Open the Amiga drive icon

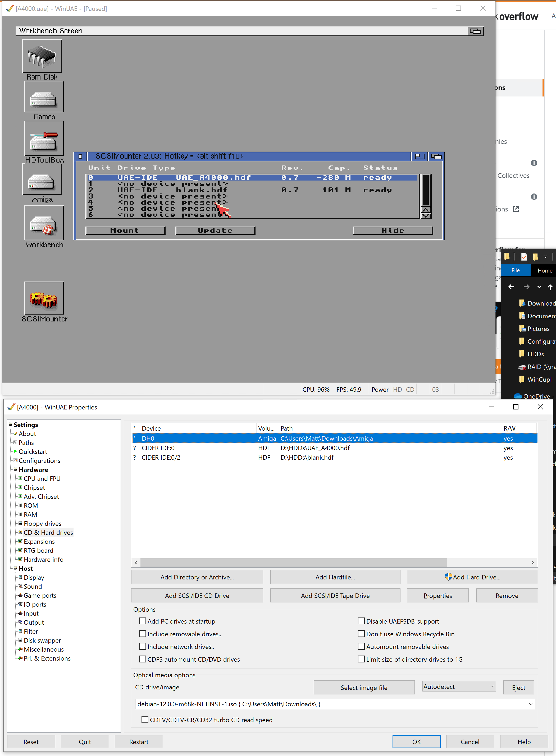tap(42, 180)
